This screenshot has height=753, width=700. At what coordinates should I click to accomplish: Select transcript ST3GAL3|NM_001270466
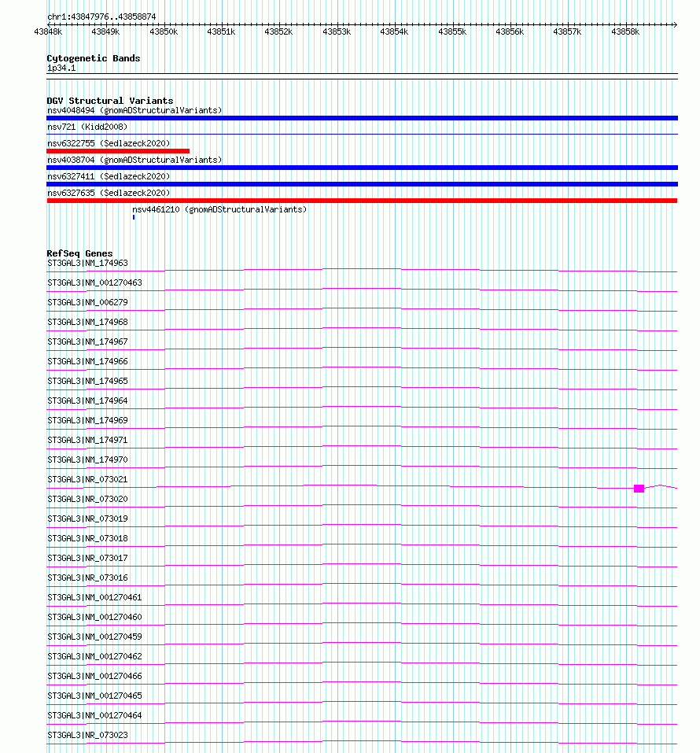[x=94, y=677]
